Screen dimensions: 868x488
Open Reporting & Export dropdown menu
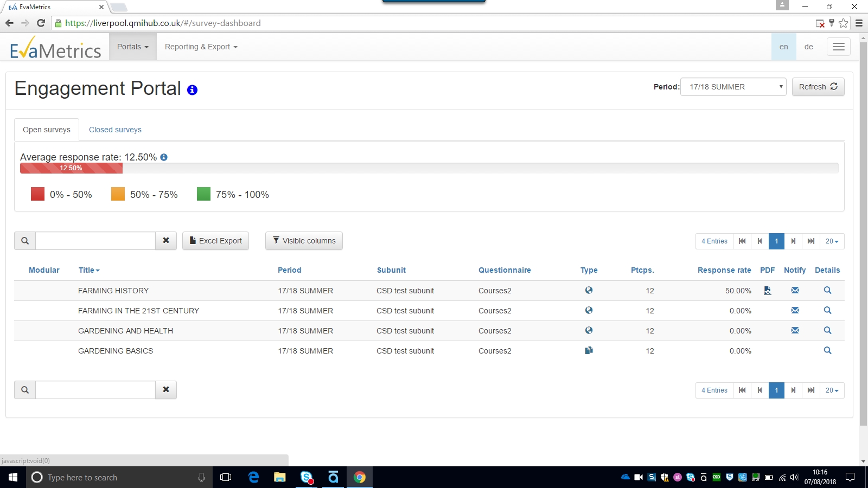coord(201,47)
